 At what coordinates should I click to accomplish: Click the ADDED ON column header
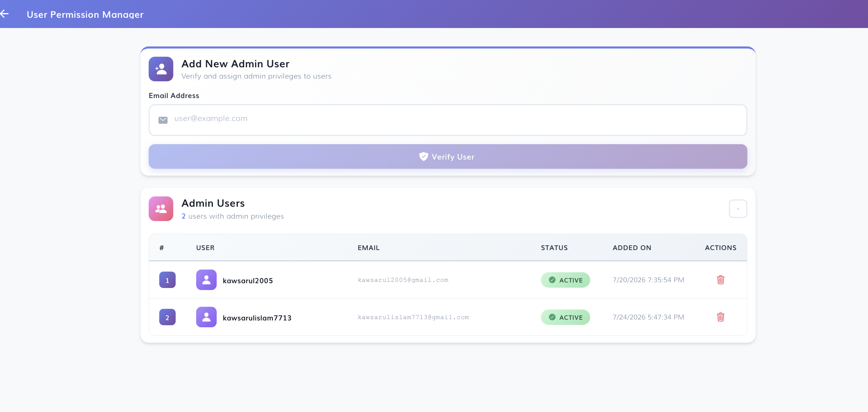tap(632, 248)
